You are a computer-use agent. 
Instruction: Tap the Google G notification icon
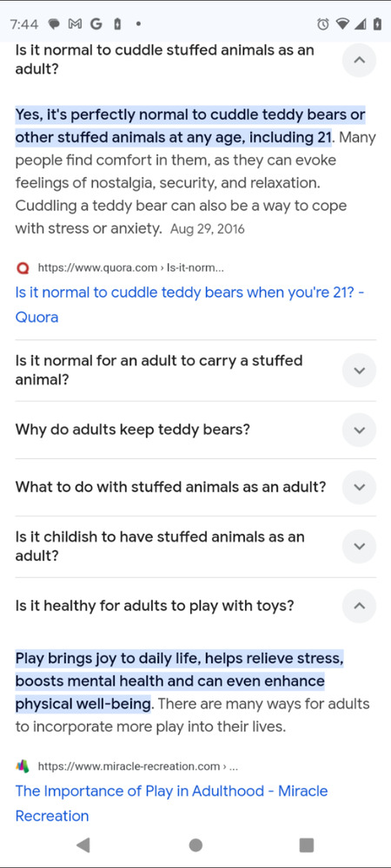click(x=96, y=24)
